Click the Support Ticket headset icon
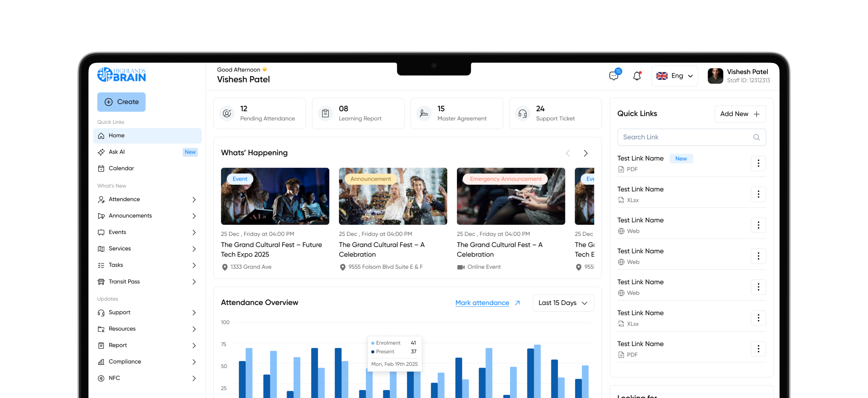 pyautogui.click(x=522, y=113)
